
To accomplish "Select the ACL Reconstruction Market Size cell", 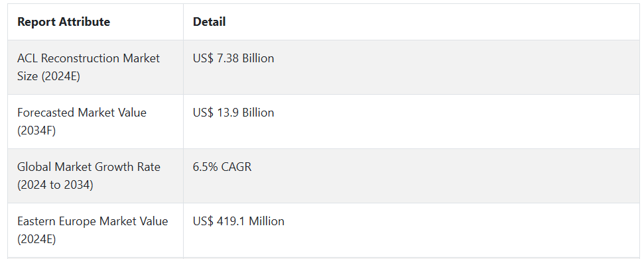I will pyautogui.click(x=96, y=68).
